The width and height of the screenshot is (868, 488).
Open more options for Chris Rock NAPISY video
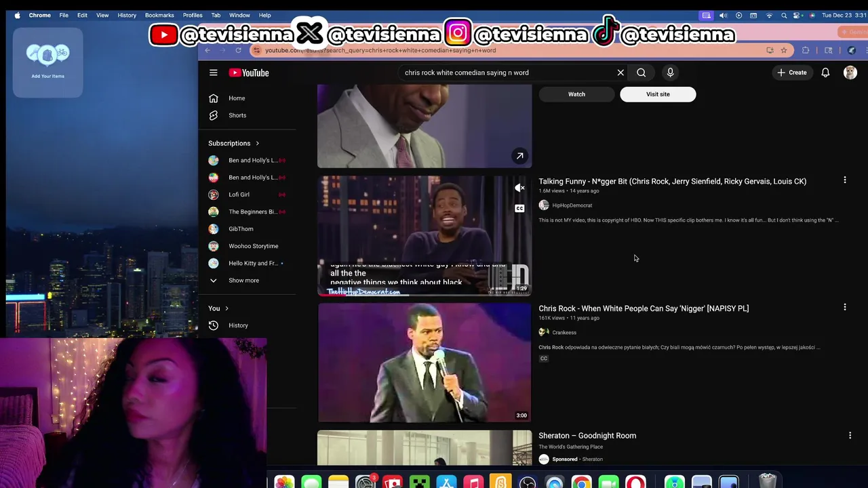click(x=845, y=307)
